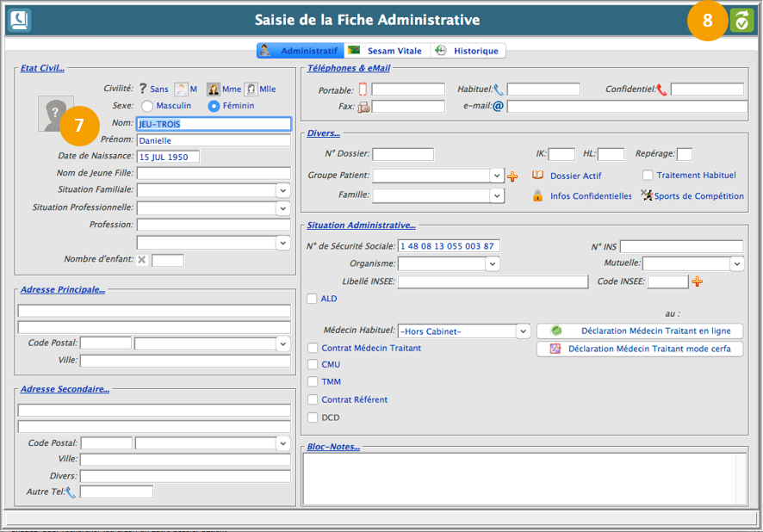Click the green validate icon top right

741,21
